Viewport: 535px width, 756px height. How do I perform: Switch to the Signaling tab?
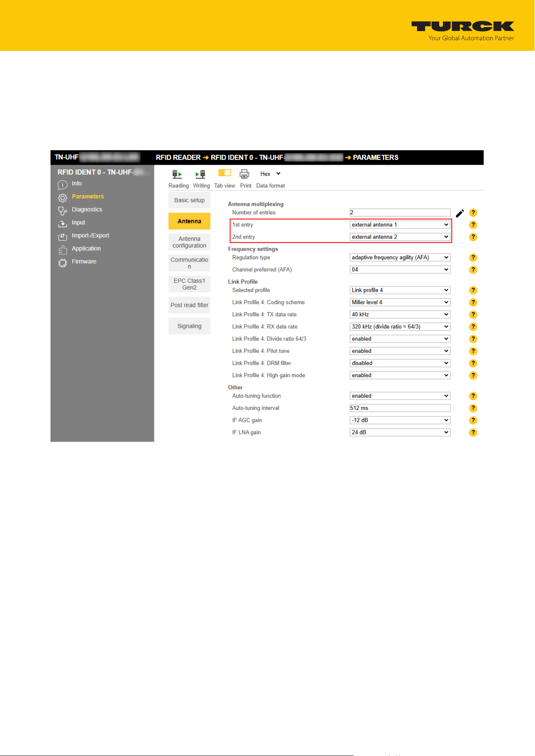[190, 326]
